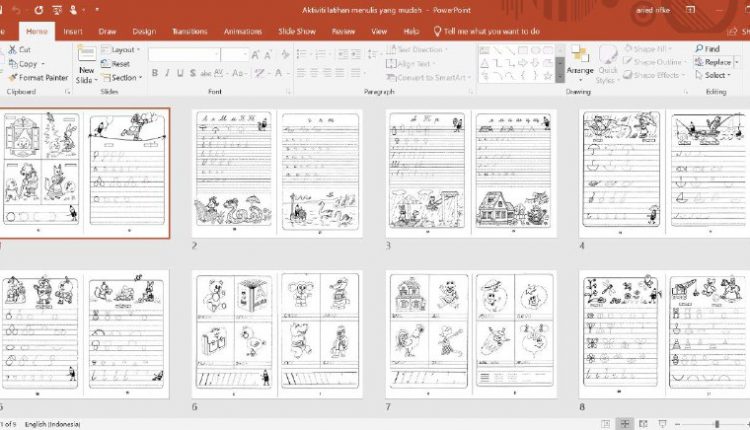Open the Slide Show tab
750x430 pixels.
coord(299,31)
